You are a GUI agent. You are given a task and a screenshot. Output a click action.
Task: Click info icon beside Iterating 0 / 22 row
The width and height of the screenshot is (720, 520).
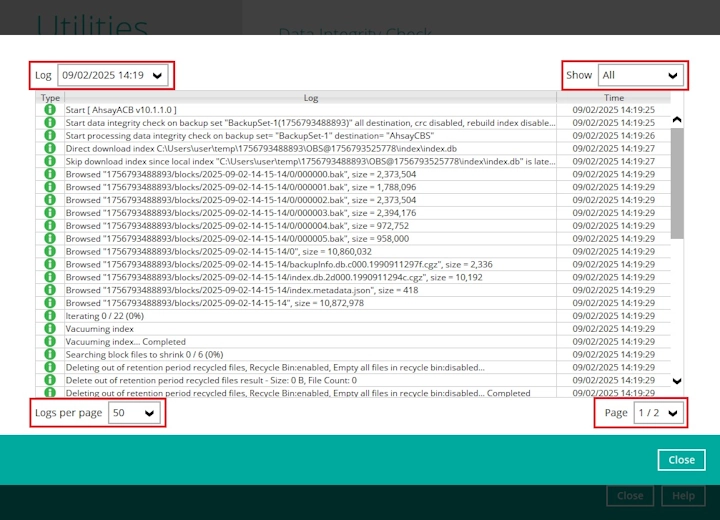click(50, 316)
